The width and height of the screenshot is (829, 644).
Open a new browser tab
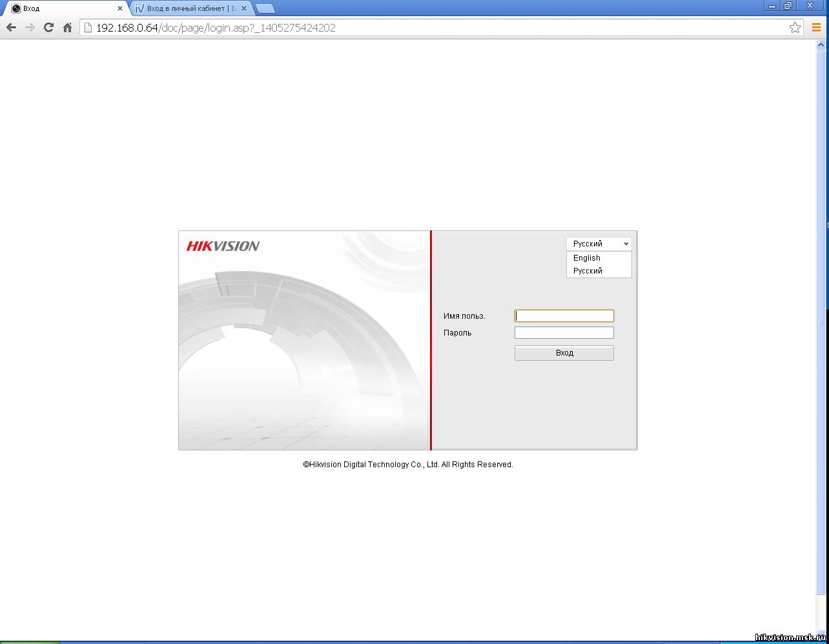pos(265,8)
